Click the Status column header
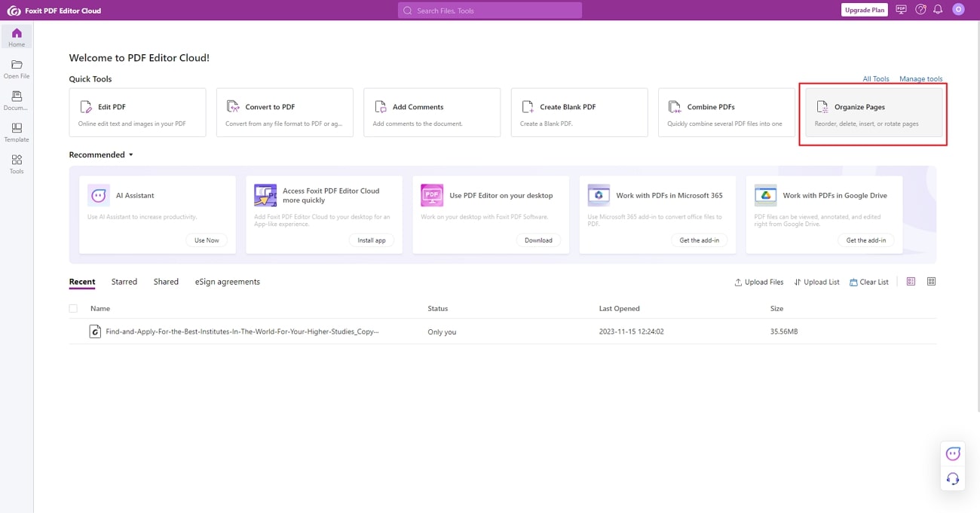The width and height of the screenshot is (980, 513). tap(438, 308)
